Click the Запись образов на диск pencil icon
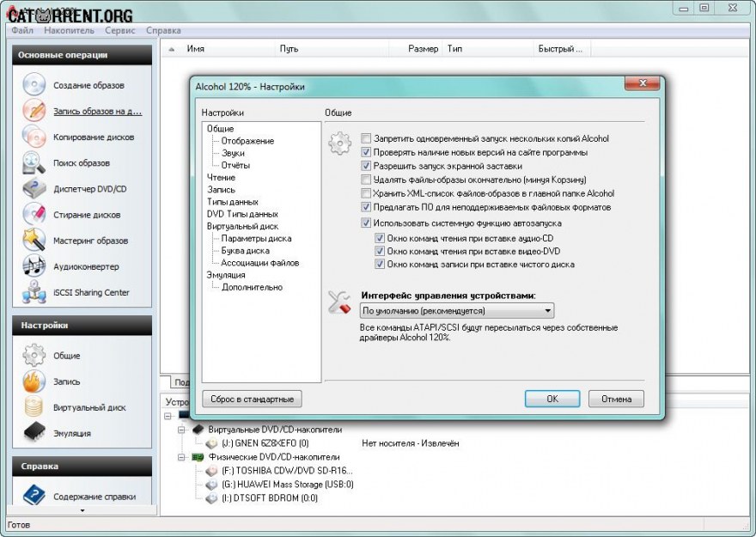This screenshot has width=756, height=537. coord(34,110)
